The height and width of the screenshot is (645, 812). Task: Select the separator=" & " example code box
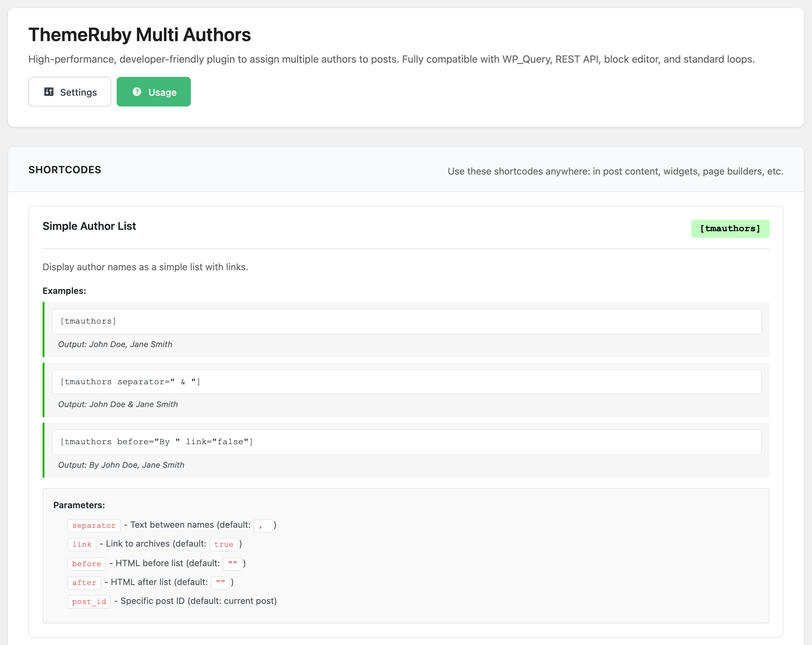pyautogui.click(x=407, y=382)
